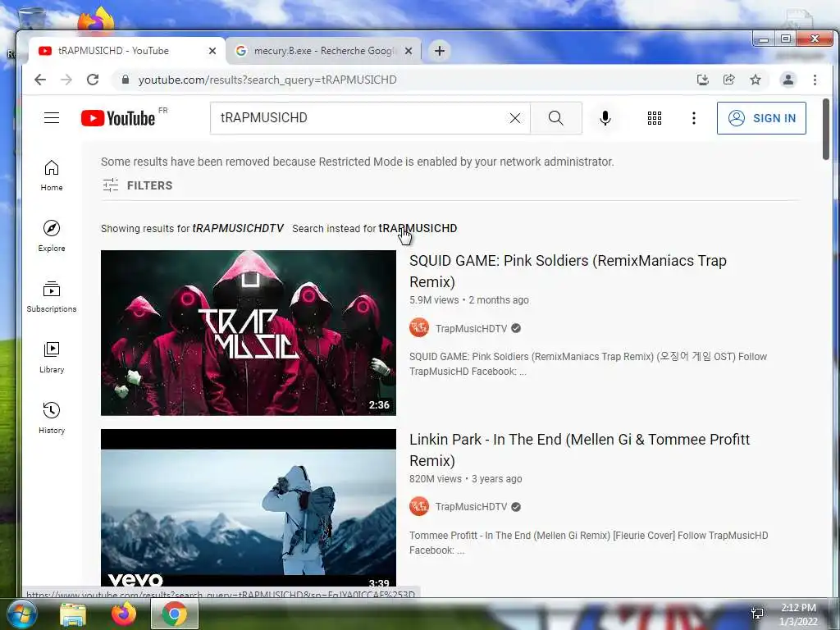Go to Home in sidebar

click(52, 176)
